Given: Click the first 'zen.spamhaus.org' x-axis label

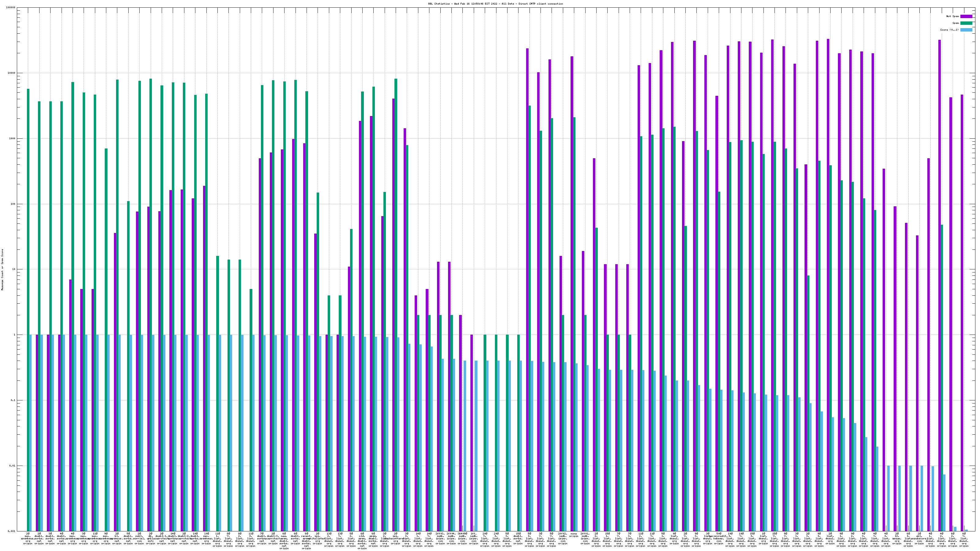Looking at the screenshot, I should tap(28, 538).
